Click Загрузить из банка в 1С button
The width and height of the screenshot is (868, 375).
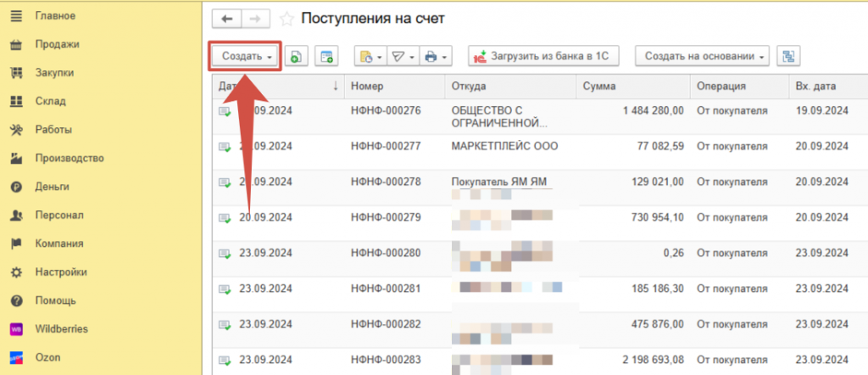point(543,57)
